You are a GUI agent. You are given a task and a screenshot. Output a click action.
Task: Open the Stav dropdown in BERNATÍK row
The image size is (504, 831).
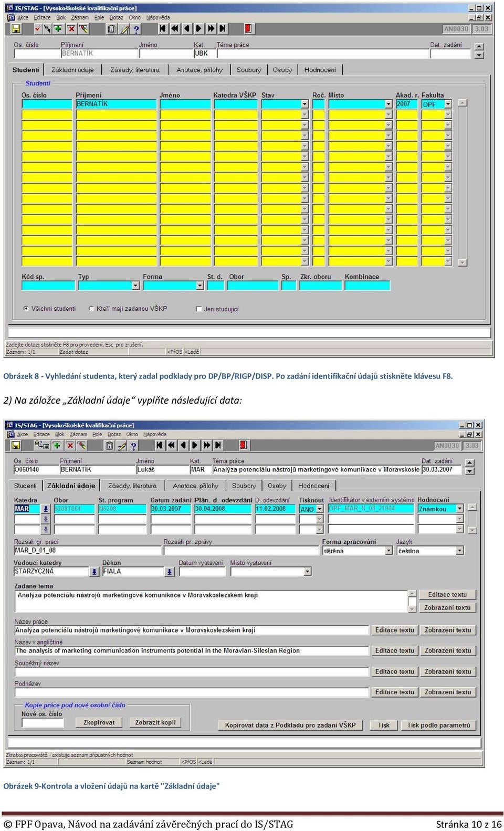click(x=304, y=104)
